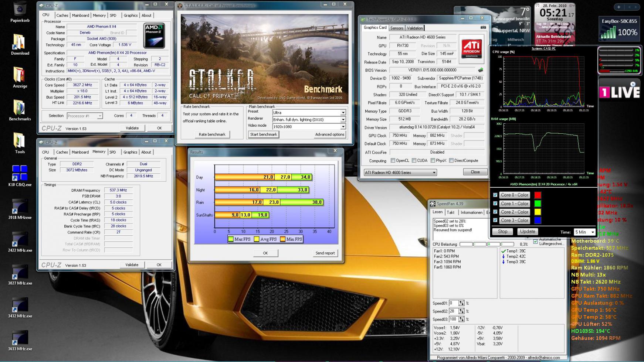Toggle the CUDA checkbox in GPU-Z
This screenshot has width=644, height=362.
click(414, 161)
